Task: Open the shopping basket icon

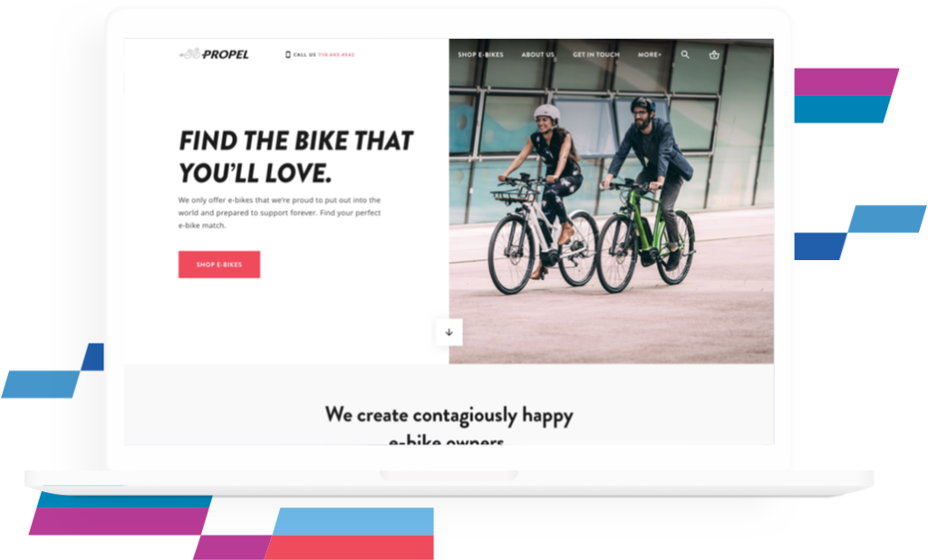Action: tap(714, 54)
